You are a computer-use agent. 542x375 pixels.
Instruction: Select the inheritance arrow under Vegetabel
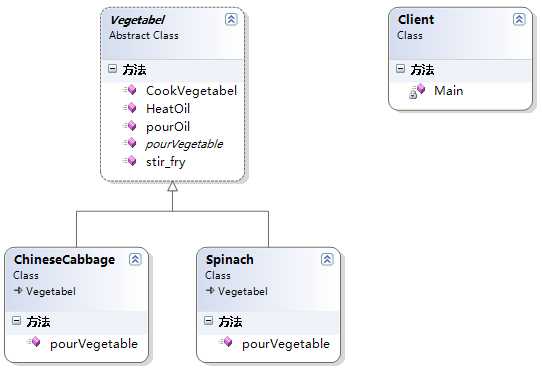(172, 187)
